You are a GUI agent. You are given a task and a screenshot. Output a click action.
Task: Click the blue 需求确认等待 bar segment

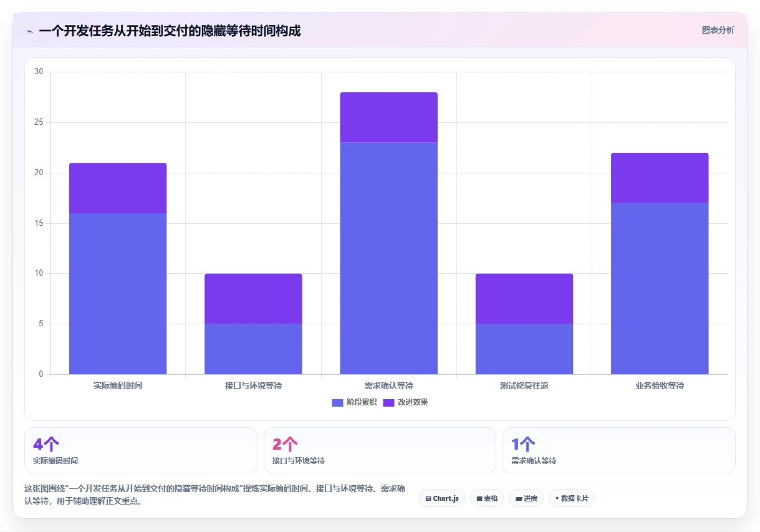tap(388, 258)
